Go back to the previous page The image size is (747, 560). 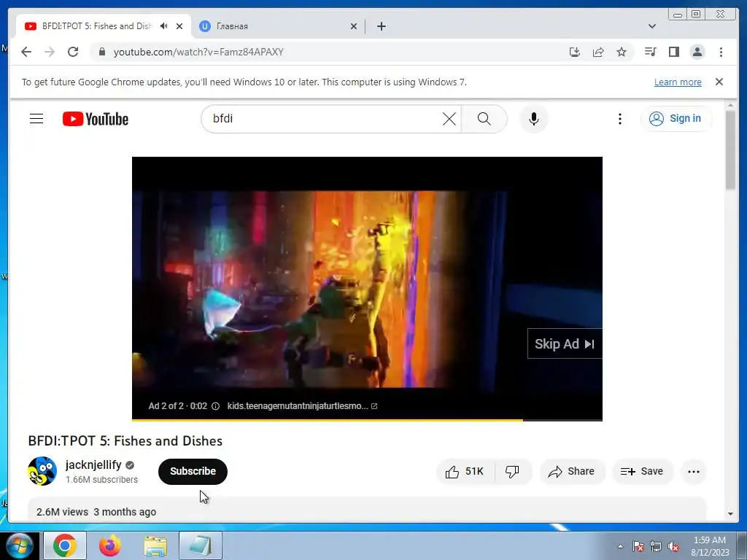pos(26,52)
